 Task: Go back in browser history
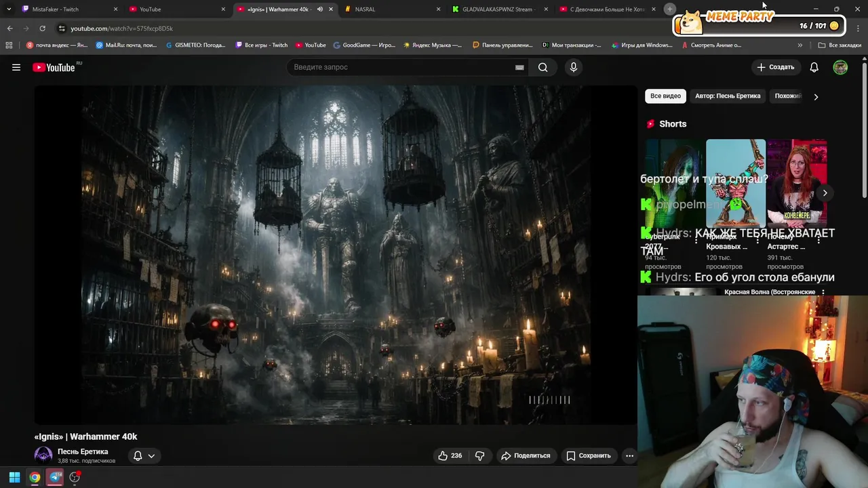click(x=9, y=28)
